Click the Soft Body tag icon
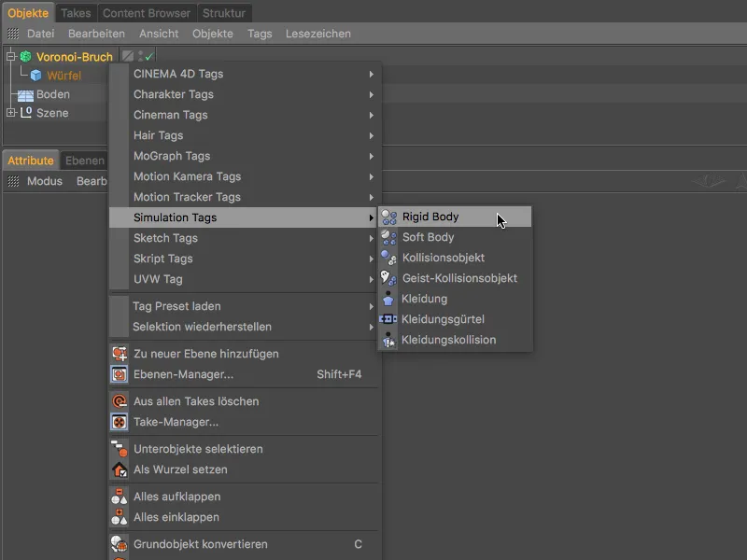This screenshot has height=560, width=747. pos(388,238)
